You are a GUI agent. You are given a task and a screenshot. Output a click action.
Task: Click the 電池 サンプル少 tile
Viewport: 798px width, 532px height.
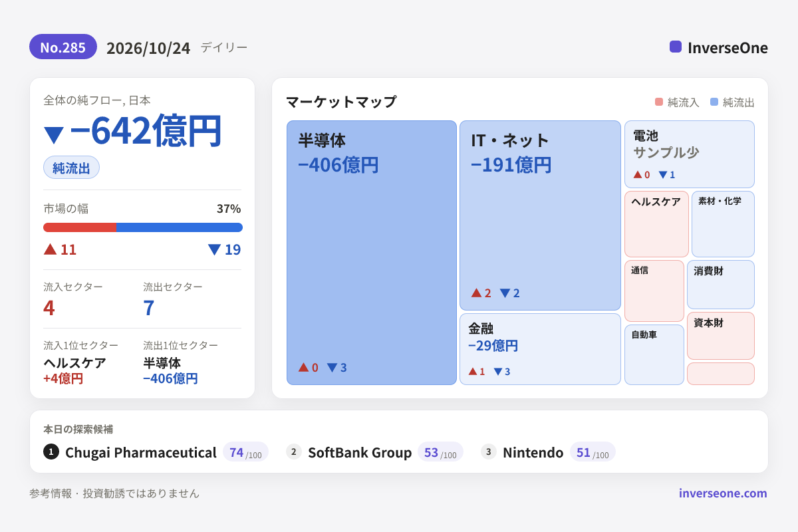pyautogui.click(x=690, y=154)
